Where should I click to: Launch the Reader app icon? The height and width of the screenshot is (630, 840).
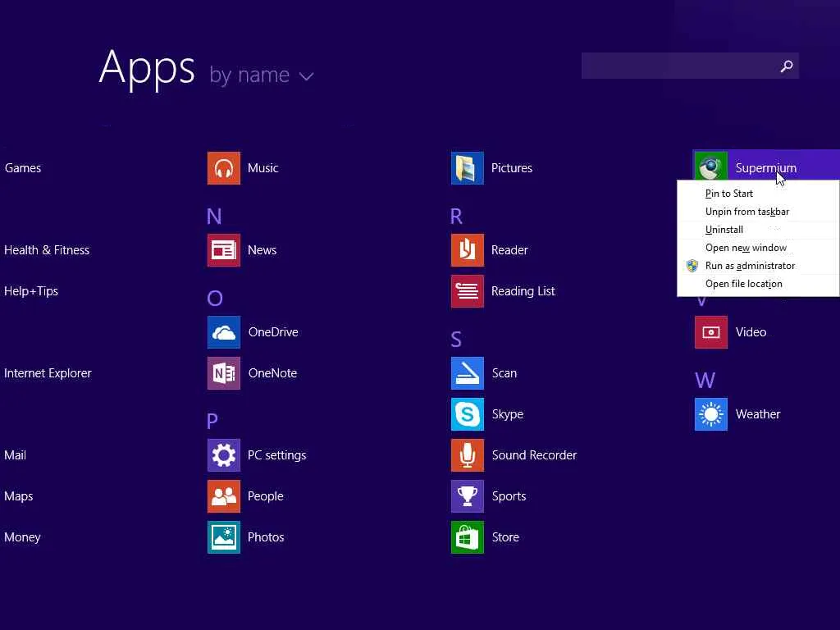click(467, 250)
